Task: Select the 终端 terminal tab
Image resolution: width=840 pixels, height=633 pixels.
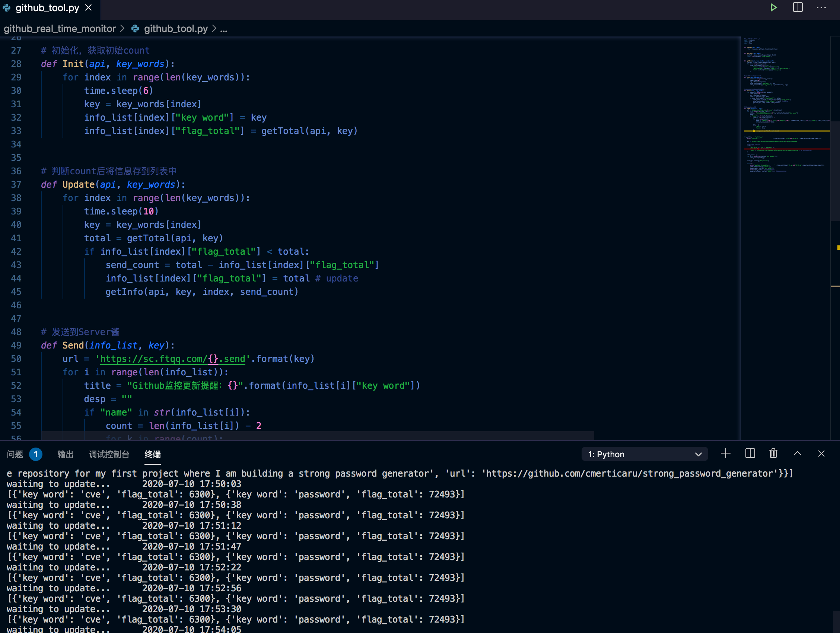Action: click(x=153, y=454)
